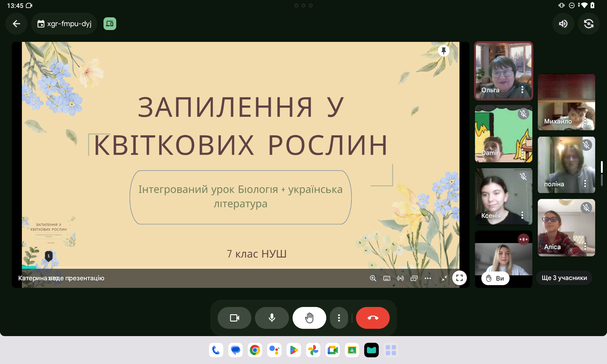
Task: Open Google Chrome from the taskbar
Action: point(255,350)
